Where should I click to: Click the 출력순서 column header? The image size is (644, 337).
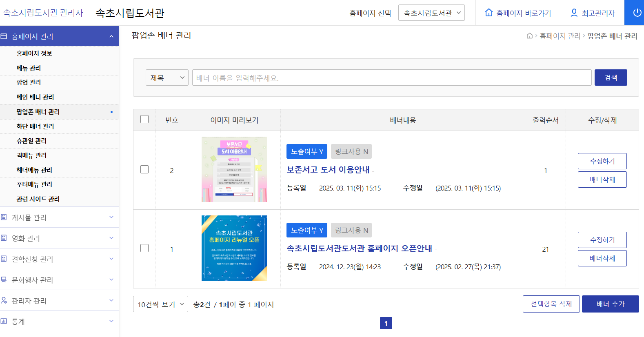(x=545, y=120)
